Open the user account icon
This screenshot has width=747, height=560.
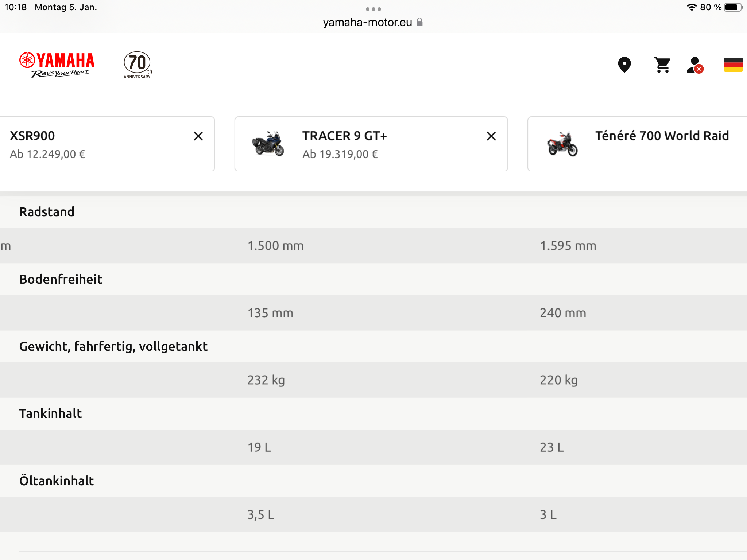point(695,65)
